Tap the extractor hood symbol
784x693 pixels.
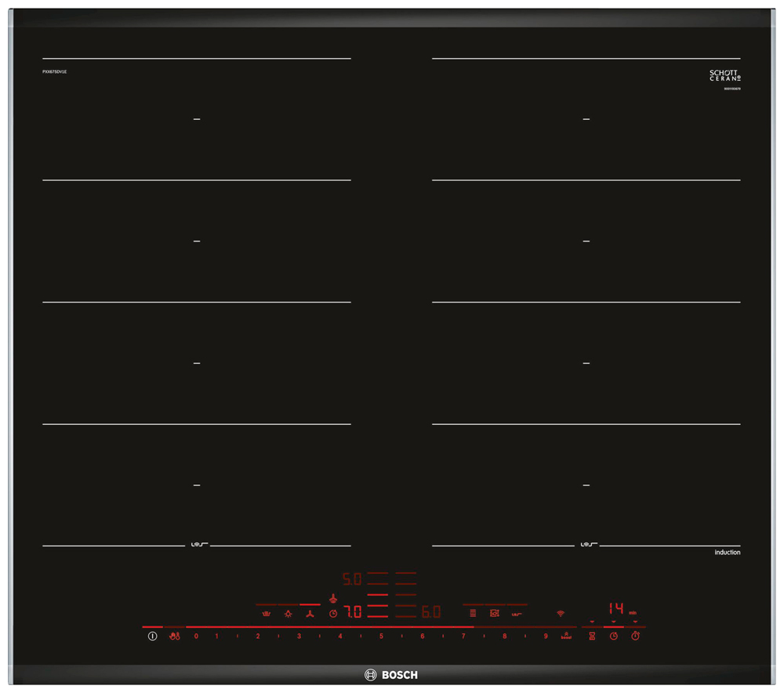coord(332,597)
